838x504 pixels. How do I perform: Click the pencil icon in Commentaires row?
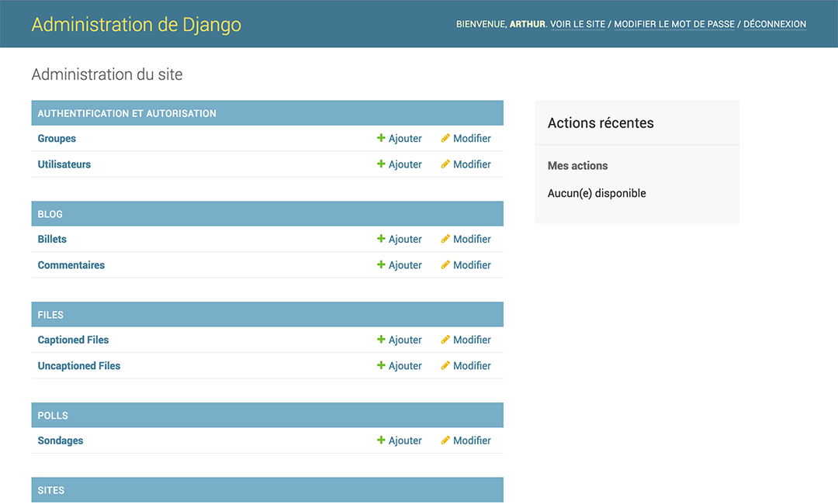pyautogui.click(x=445, y=265)
